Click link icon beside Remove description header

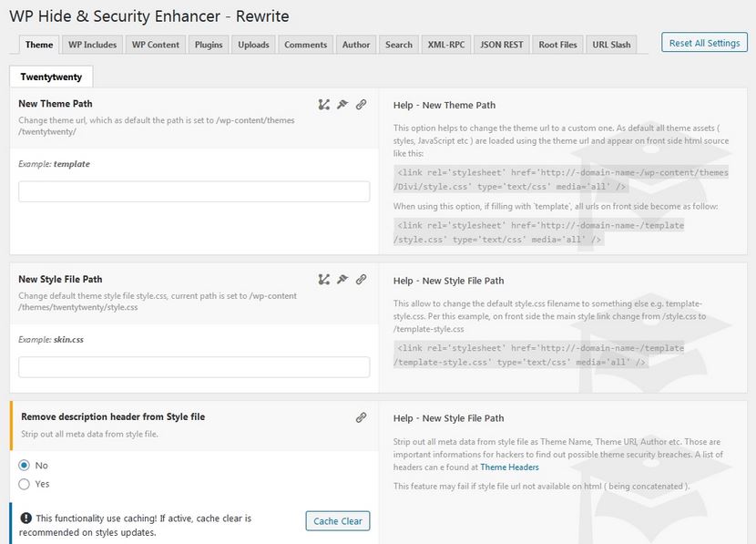coord(361,417)
